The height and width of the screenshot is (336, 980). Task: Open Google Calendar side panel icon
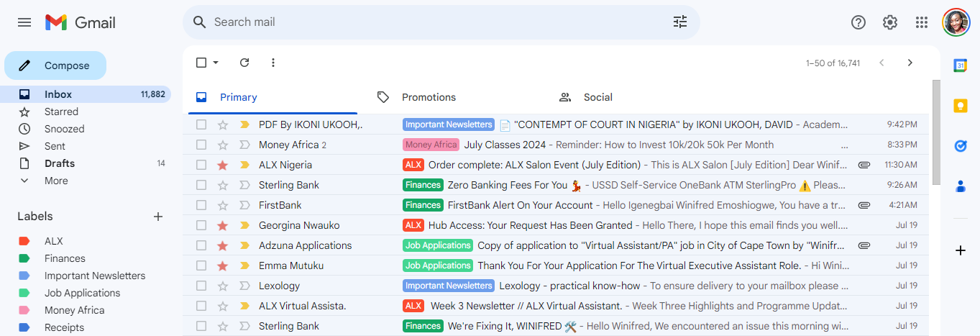click(961, 65)
